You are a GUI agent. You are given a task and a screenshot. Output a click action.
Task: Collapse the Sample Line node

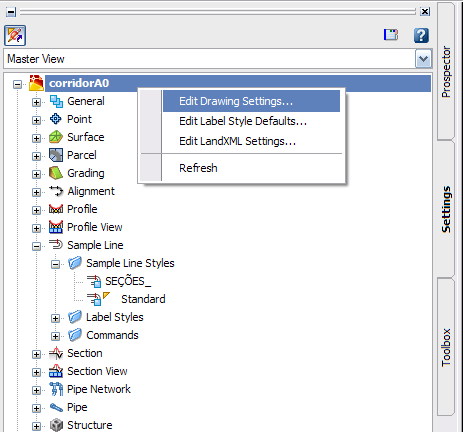point(36,246)
